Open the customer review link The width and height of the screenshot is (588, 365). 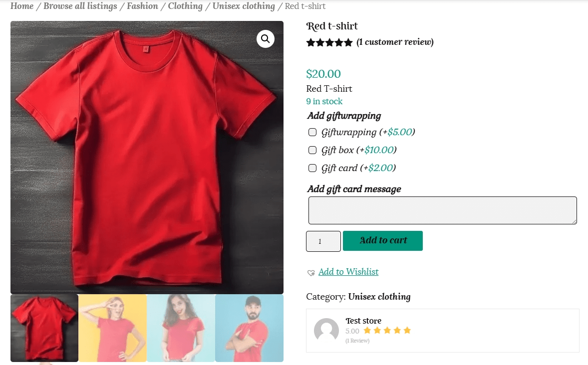395,42
